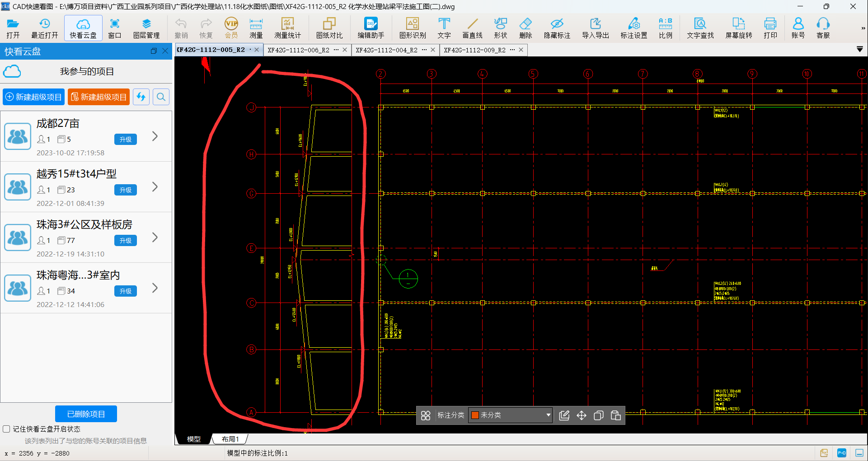Close the XF42G-1112-006_R2 tab
This screenshot has height=461, width=868.
coord(345,50)
